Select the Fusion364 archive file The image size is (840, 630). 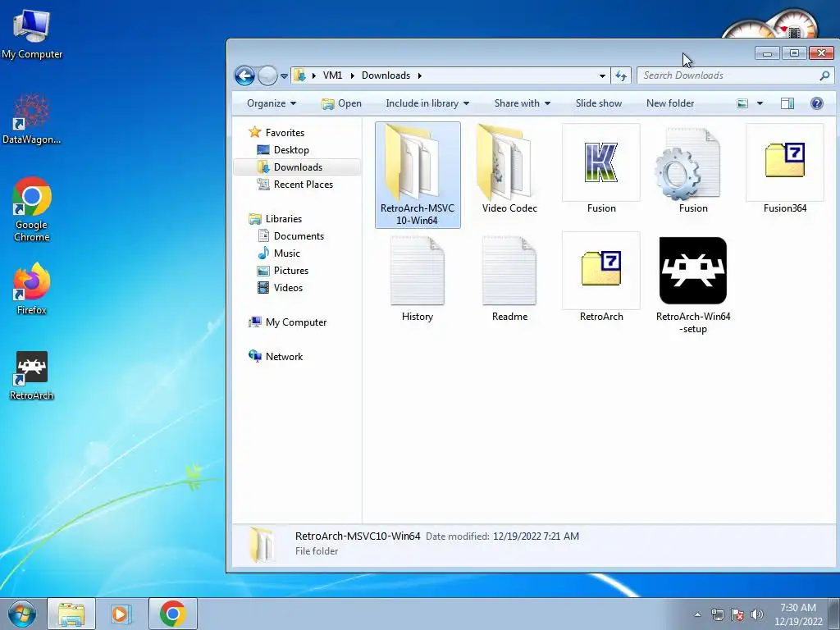pos(785,169)
